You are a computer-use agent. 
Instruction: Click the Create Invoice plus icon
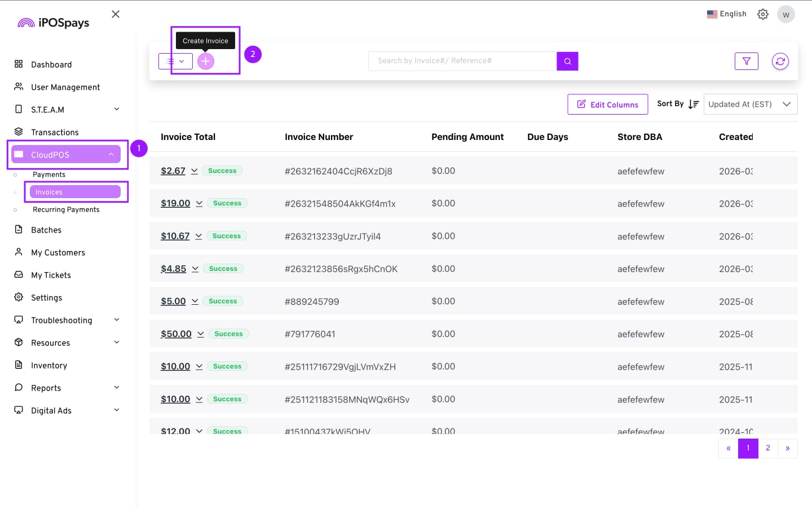point(206,61)
